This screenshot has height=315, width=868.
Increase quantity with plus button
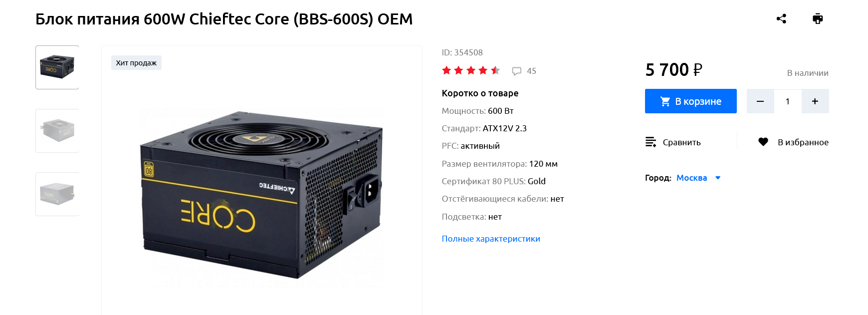(x=815, y=101)
